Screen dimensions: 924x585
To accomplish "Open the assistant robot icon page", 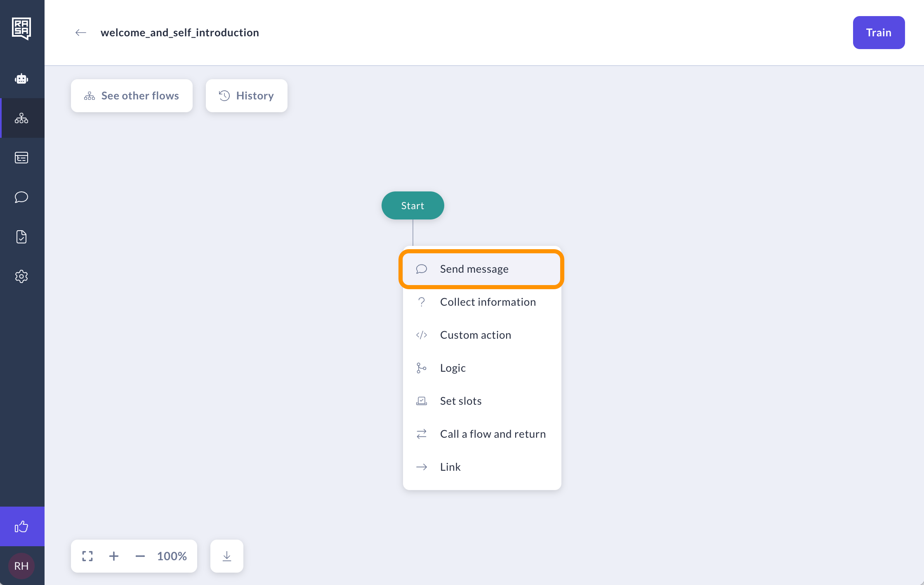I will point(21,78).
